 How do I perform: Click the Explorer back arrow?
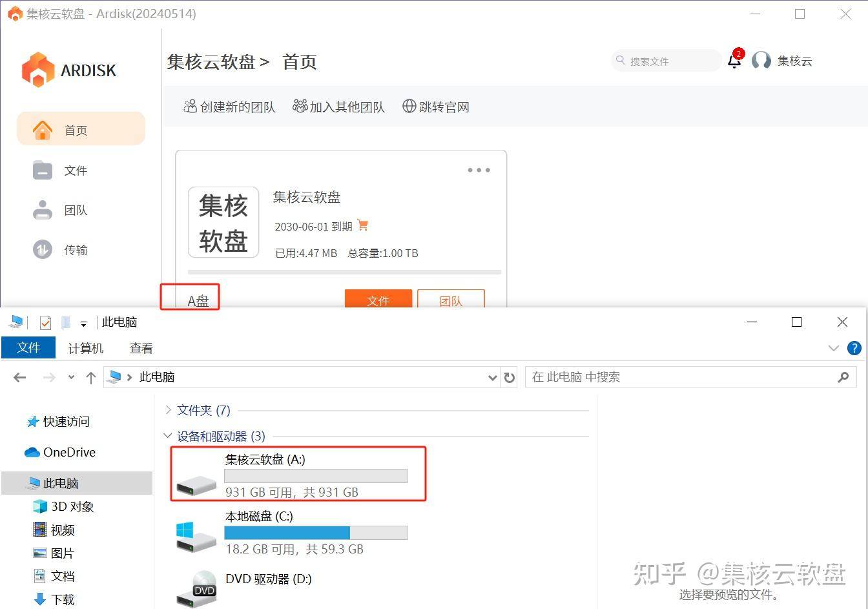[x=20, y=377]
